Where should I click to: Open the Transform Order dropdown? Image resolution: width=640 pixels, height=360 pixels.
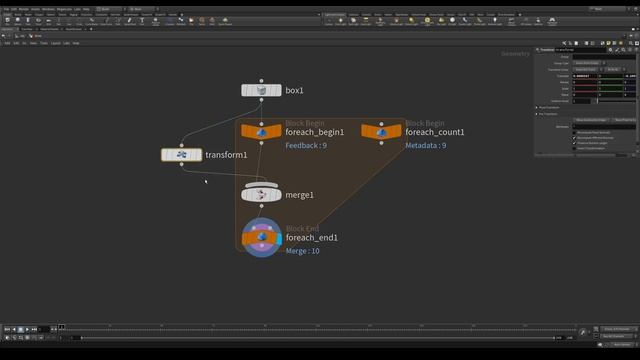(587, 69)
